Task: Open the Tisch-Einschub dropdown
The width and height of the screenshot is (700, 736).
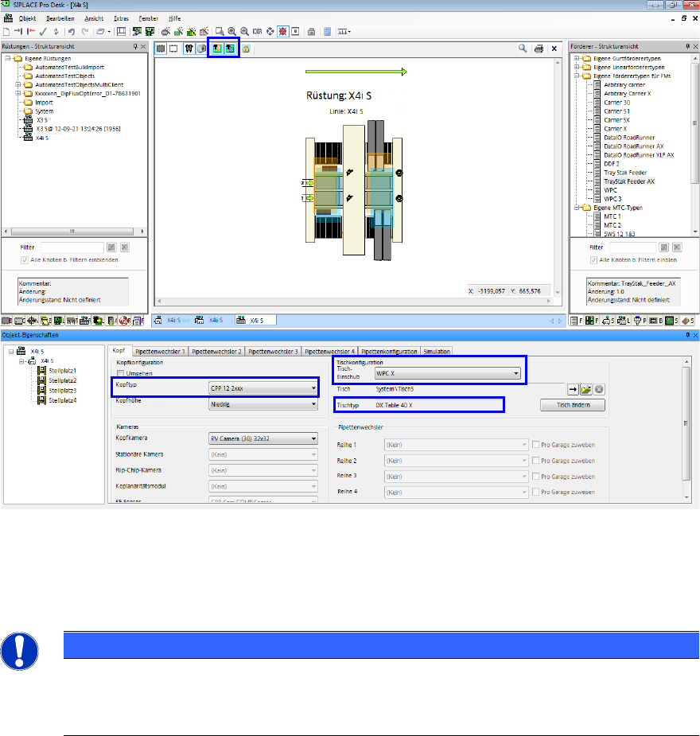Action: tap(447, 374)
